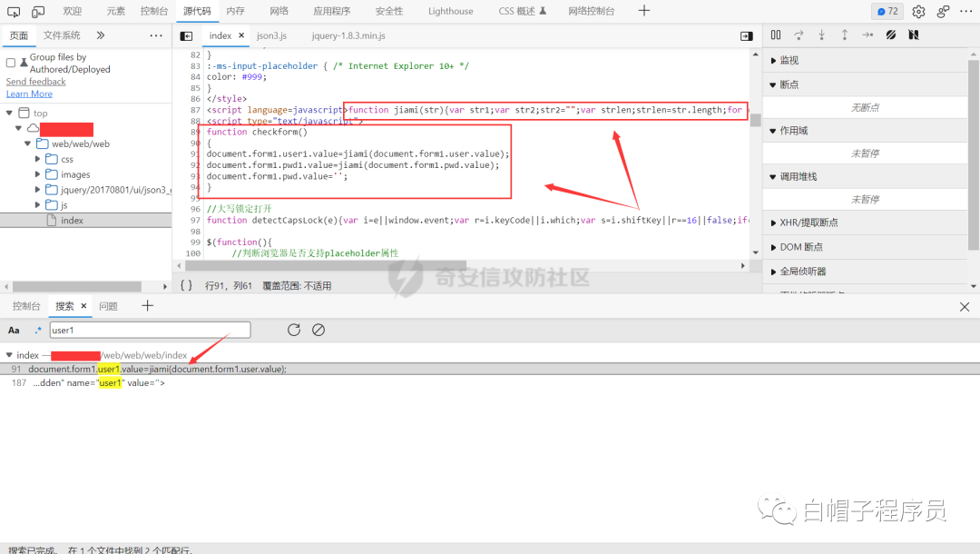Switch to jquery-1.8.3.min.js source tab
The width and height of the screenshot is (980, 554).
(x=348, y=35)
